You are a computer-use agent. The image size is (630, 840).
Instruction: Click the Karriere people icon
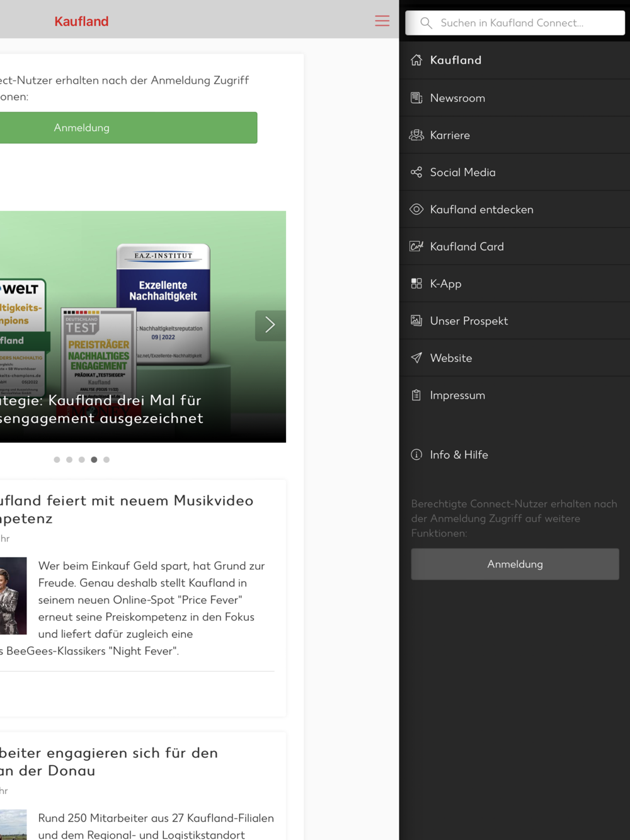pyautogui.click(x=416, y=135)
